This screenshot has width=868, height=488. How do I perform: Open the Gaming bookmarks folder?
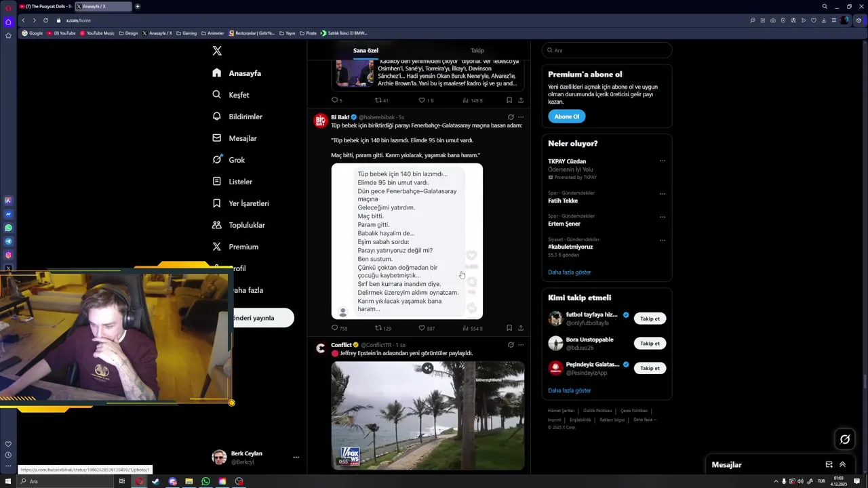(x=186, y=33)
